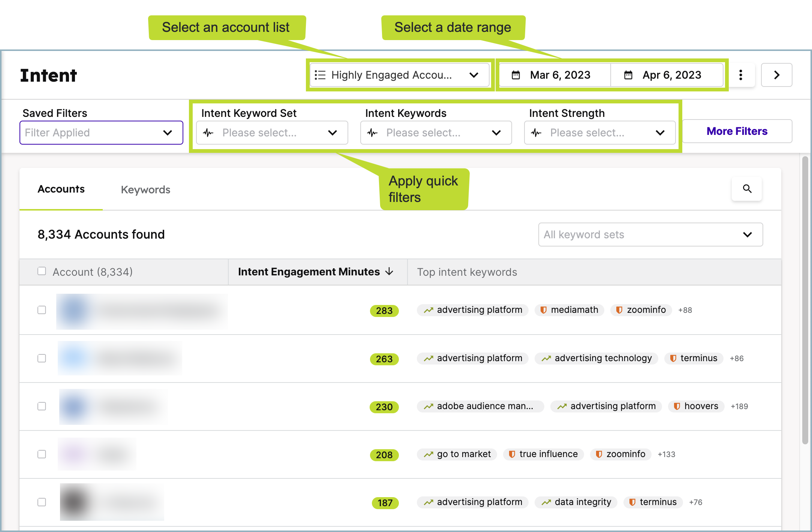Image resolution: width=812 pixels, height=532 pixels.
Task: Click trend icon on advertising technology tag
Action: 546,359
